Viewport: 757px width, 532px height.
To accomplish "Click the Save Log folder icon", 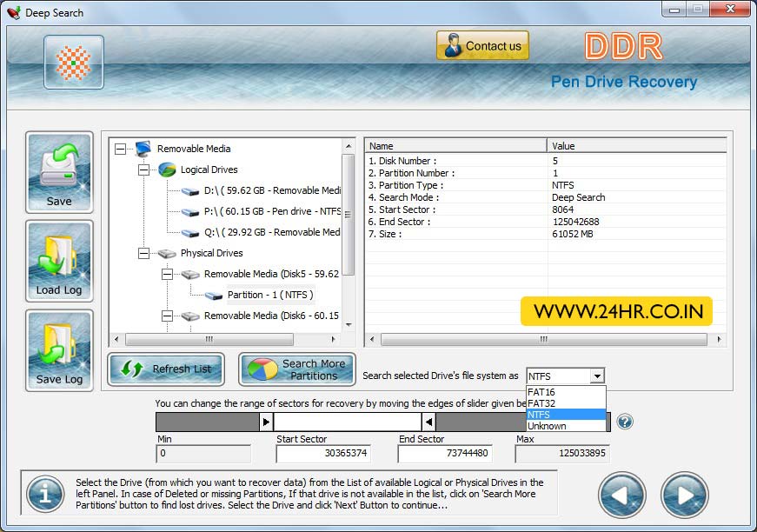I will pyautogui.click(x=59, y=350).
